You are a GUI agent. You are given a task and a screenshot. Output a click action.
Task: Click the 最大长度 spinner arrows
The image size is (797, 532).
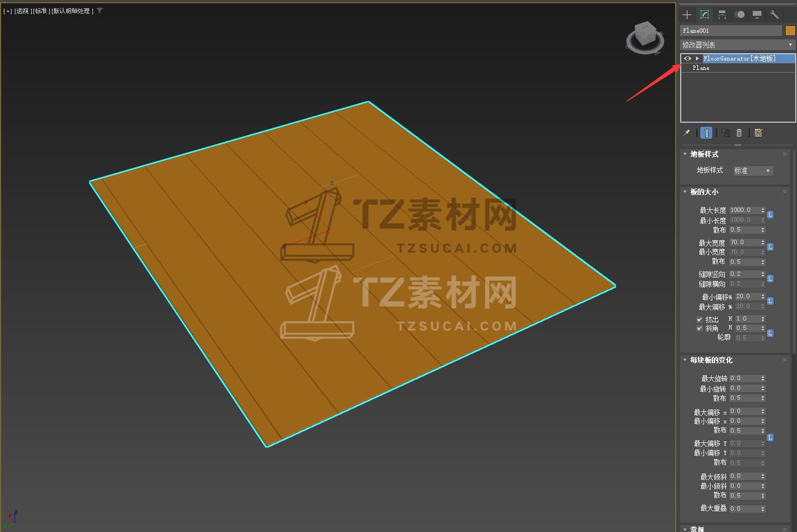point(763,210)
